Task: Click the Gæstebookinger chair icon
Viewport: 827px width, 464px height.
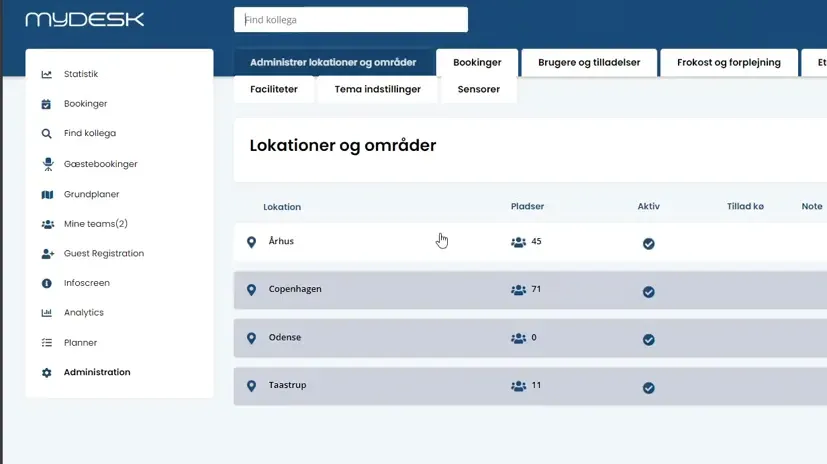Action: pyautogui.click(x=48, y=164)
